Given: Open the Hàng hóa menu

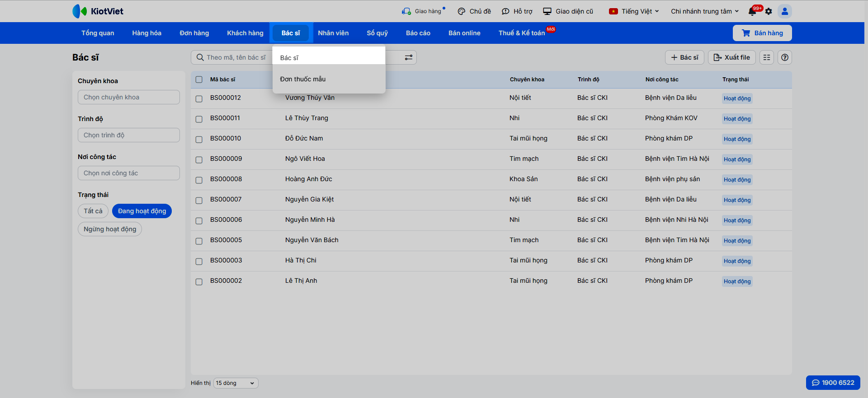Looking at the screenshot, I should point(147,33).
